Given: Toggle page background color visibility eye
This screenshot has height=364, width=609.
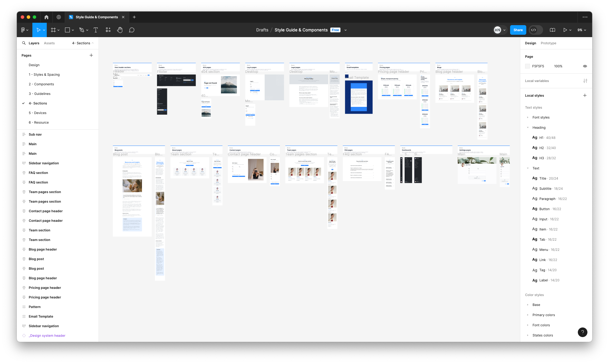Looking at the screenshot, I should tap(585, 66).
